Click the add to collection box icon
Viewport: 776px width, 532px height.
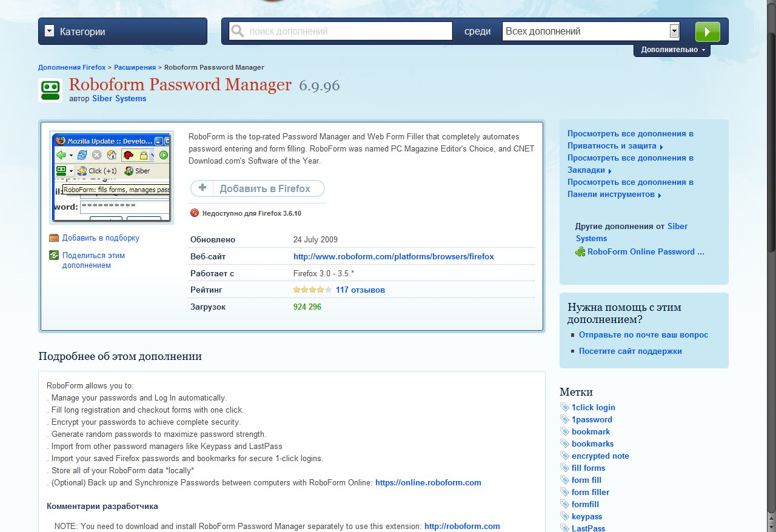pos(54,238)
